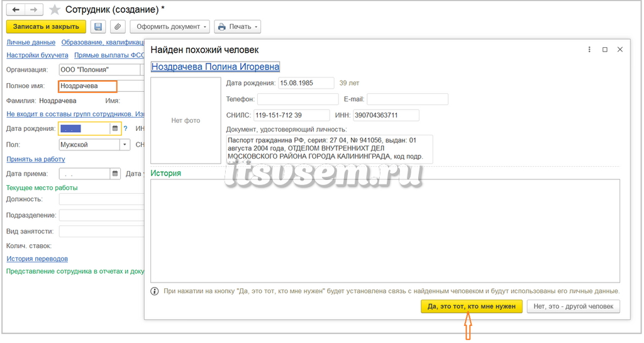This screenshot has height=343, width=644.
Task: Open the Прямые выплаты ФСС link
Action: (109, 55)
